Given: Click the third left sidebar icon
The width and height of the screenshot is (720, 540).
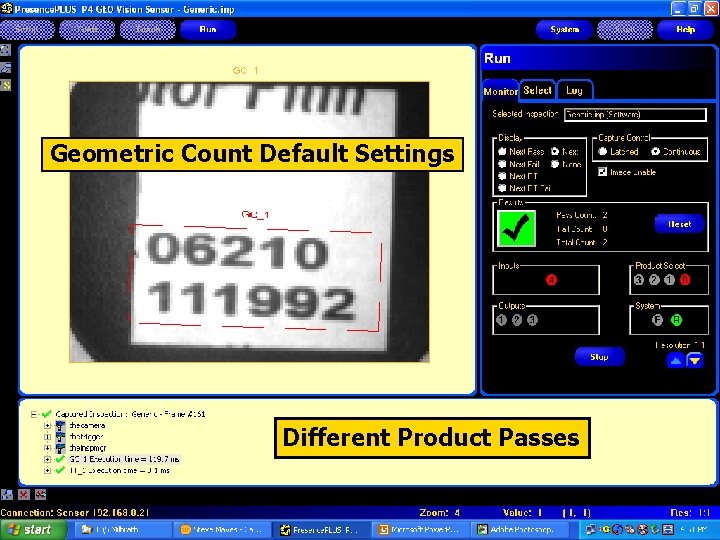Looking at the screenshot, I should 5,85.
